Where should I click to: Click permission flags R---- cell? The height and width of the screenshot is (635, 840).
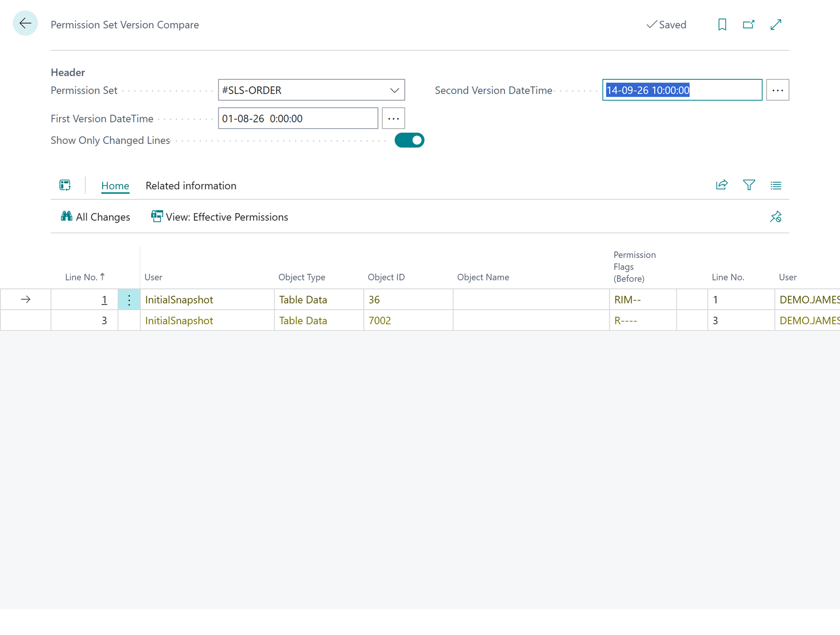click(x=643, y=320)
